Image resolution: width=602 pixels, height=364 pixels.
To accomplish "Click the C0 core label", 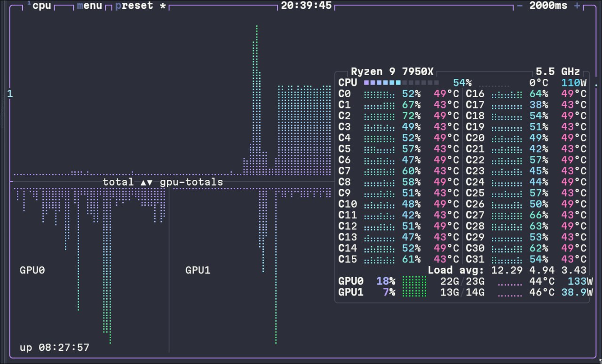I will (344, 94).
